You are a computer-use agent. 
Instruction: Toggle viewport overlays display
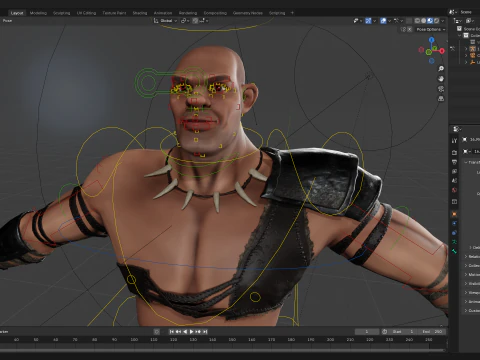[383, 21]
